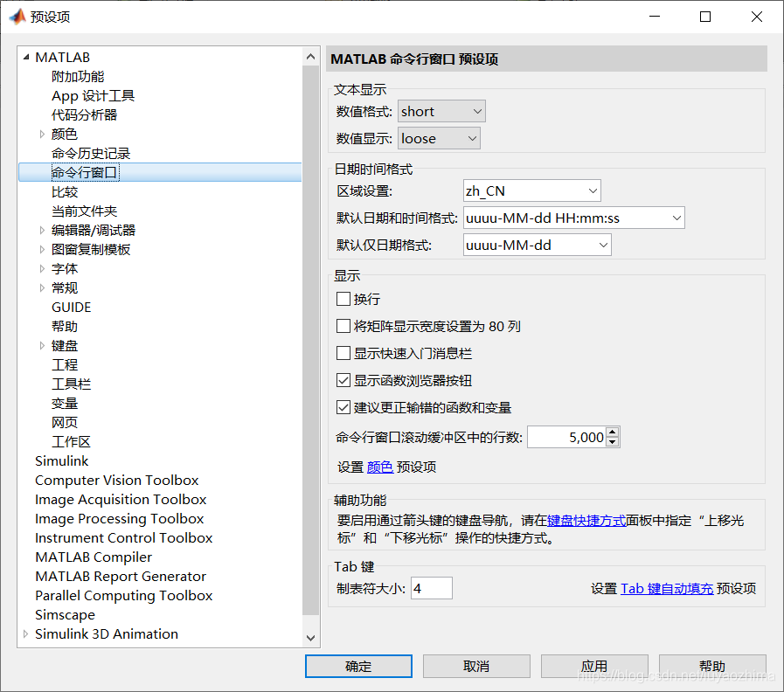
Task: Select Image Acquisition Toolbox
Action: click(x=121, y=499)
